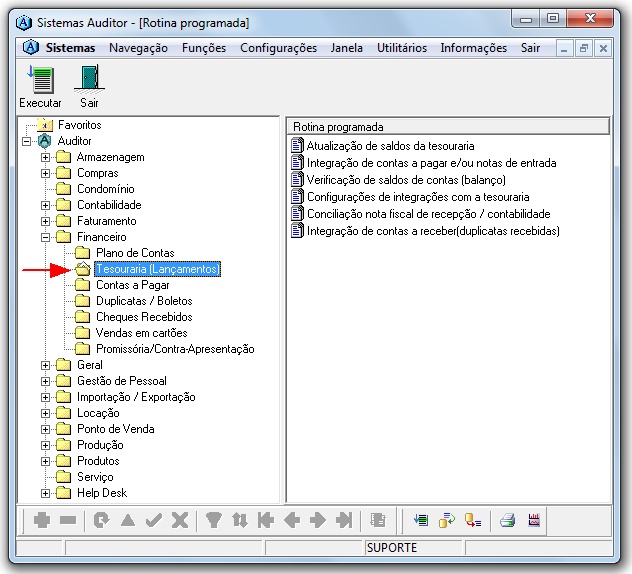Image resolution: width=632 pixels, height=574 pixels.
Task: Select Vendas em cartões tree item
Action: 141,333
